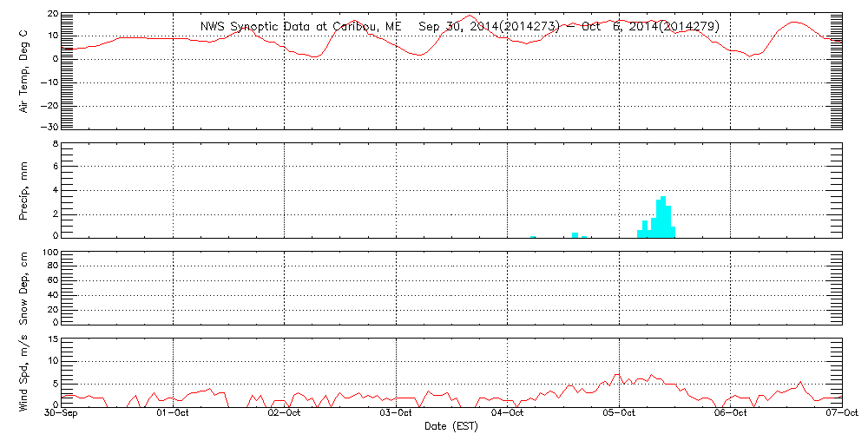Click the 02-Oct date tick label
The image size is (868, 434).
(x=285, y=414)
